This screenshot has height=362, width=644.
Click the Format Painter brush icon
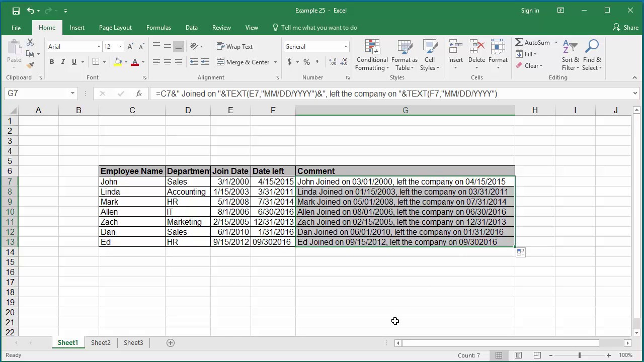coord(30,65)
